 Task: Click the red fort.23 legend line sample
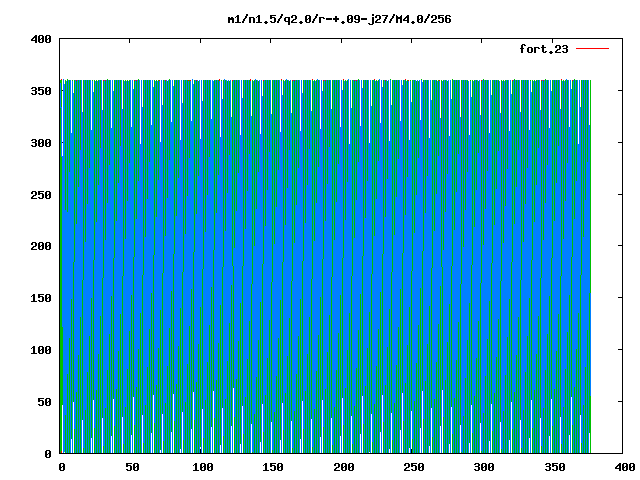592,49
